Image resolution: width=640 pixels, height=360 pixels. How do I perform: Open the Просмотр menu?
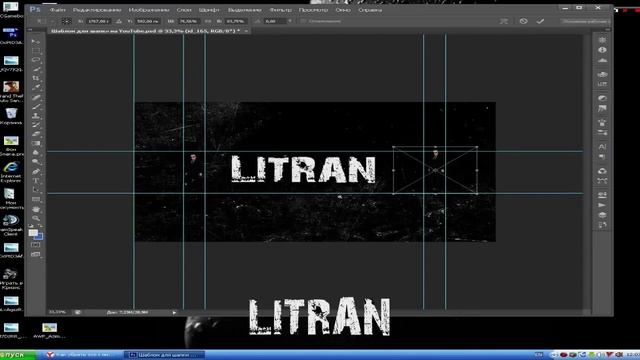pyautogui.click(x=313, y=9)
